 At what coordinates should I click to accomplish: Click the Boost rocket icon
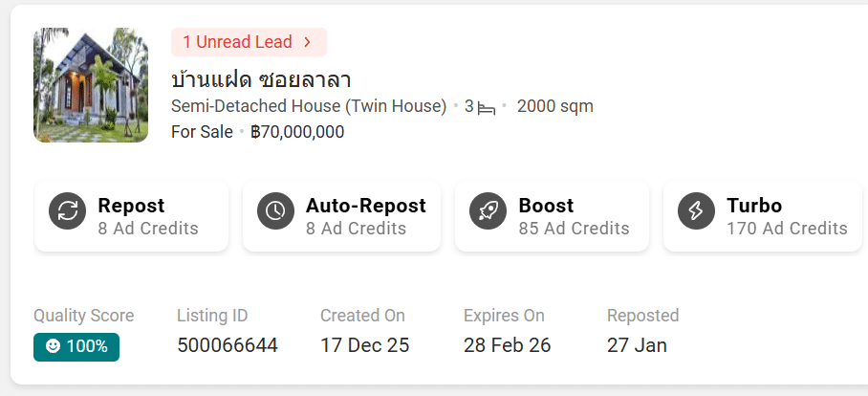pyautogui.click(x=488, y=211)
